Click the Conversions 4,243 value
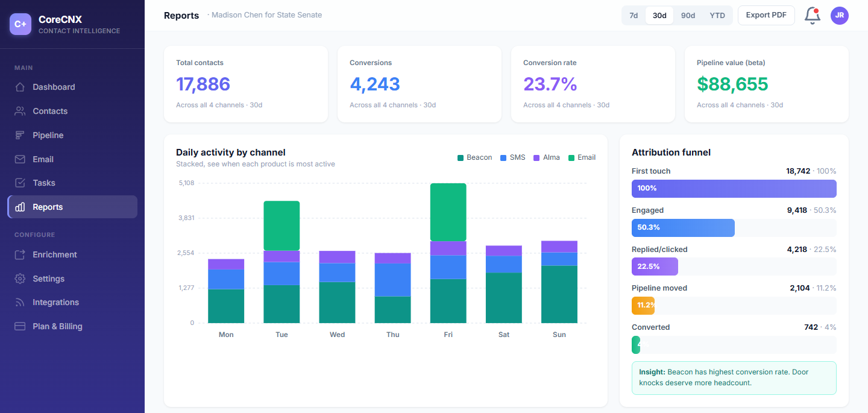Screen dimensions: 868x413 click(375, 84)
